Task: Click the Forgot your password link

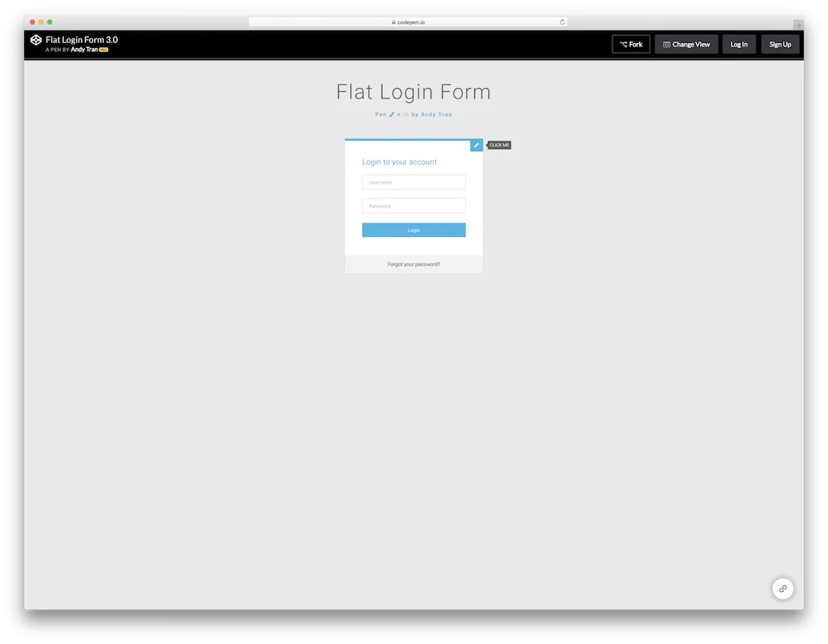Action: pyautogui.click(x=413, y=264)
